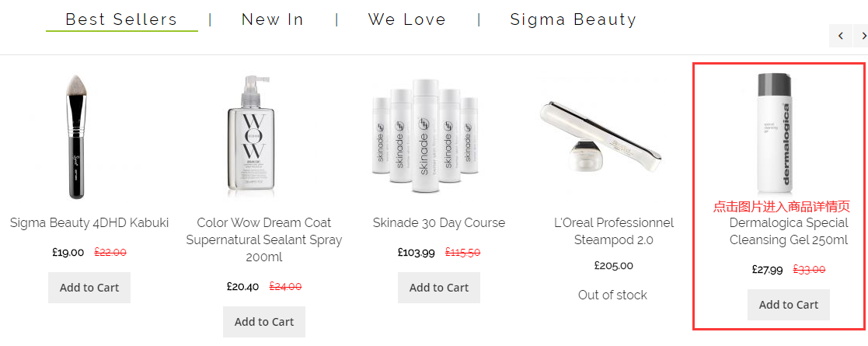
Task: Open L'Oreal Professionnel Steampod 2.0 title link
Action: [614, 231]
